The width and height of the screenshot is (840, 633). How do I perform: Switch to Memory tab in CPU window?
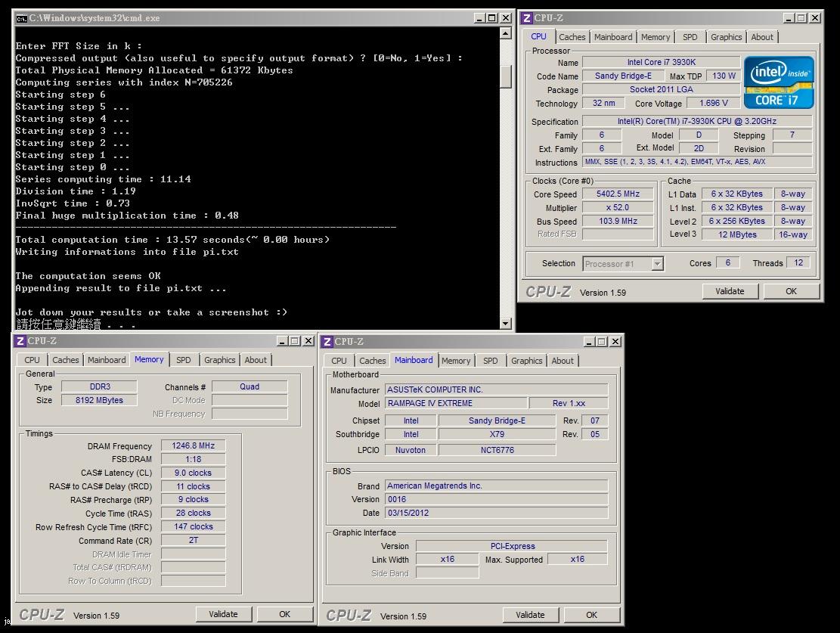click(656, 37)
